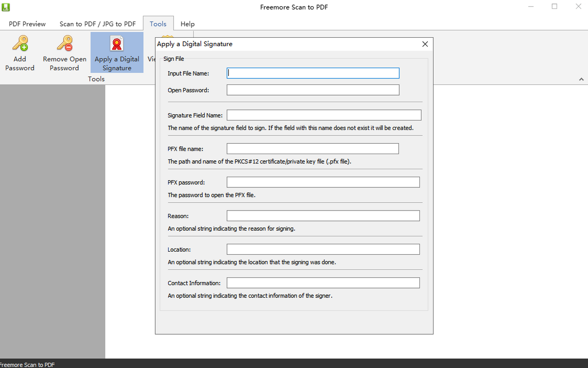Minimize the Freemore Scan to PDF window
Image resolution: width=588 pixels, height=368 pixels.
click(532, 7)
